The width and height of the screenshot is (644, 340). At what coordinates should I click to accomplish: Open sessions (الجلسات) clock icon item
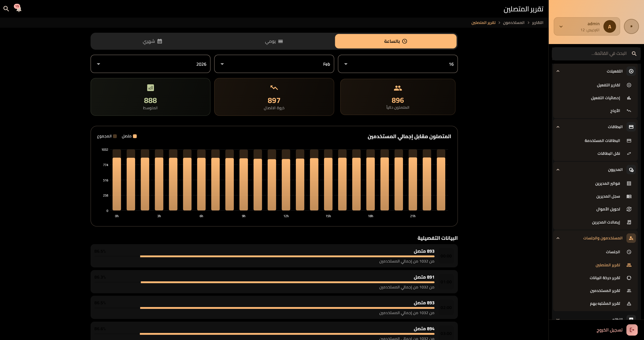[629, 252]
